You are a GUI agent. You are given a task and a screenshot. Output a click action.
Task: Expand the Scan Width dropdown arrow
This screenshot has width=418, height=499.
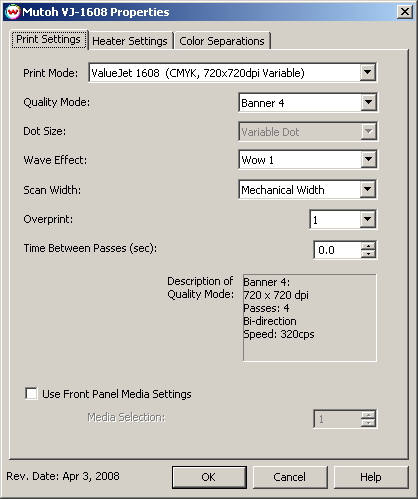(368, 189)
